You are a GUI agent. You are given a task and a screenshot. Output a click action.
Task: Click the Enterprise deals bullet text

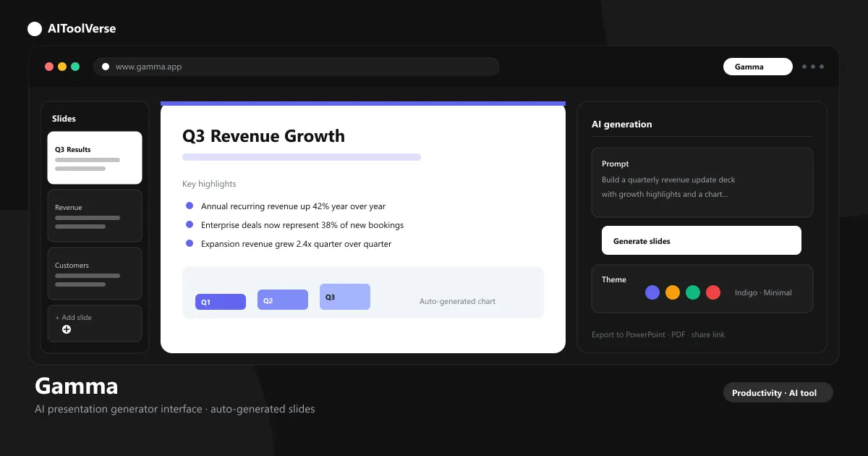pyautogui.click(x=302, y=225)
